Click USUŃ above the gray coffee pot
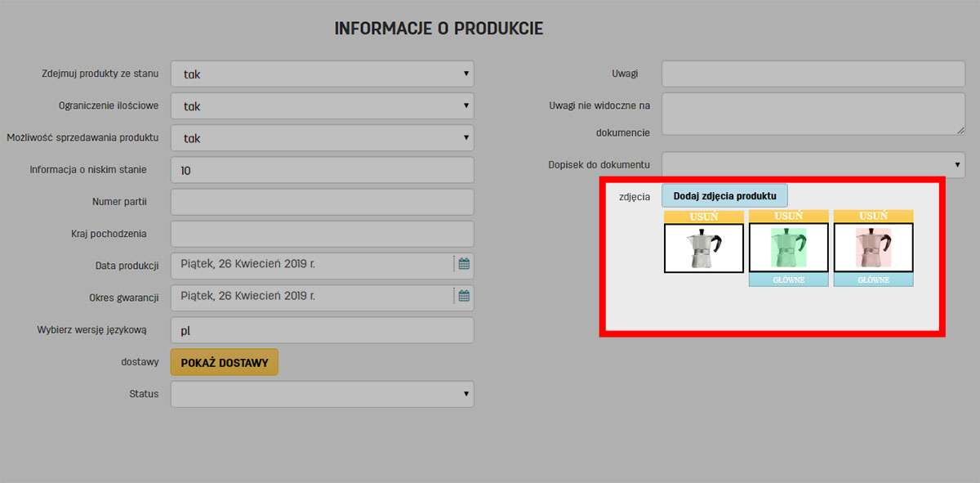Screen dimensions: 980x483 click(x=704, y=217)
